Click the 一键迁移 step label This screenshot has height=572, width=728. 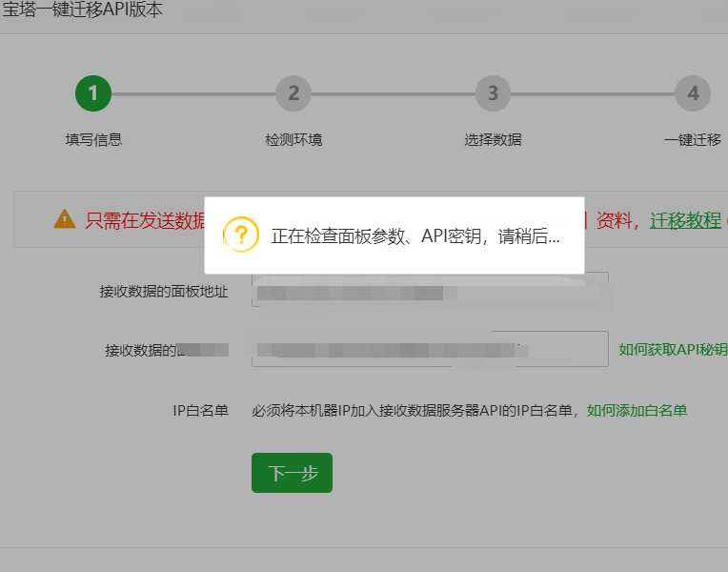point(693,139)
